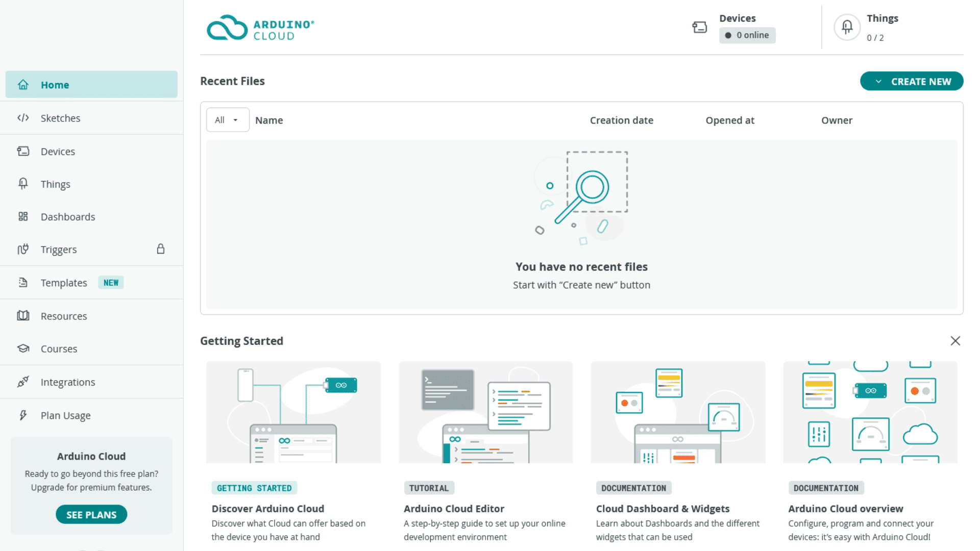
Task: Click the Sketches code brackets icon
Action: tap(23, 118)
